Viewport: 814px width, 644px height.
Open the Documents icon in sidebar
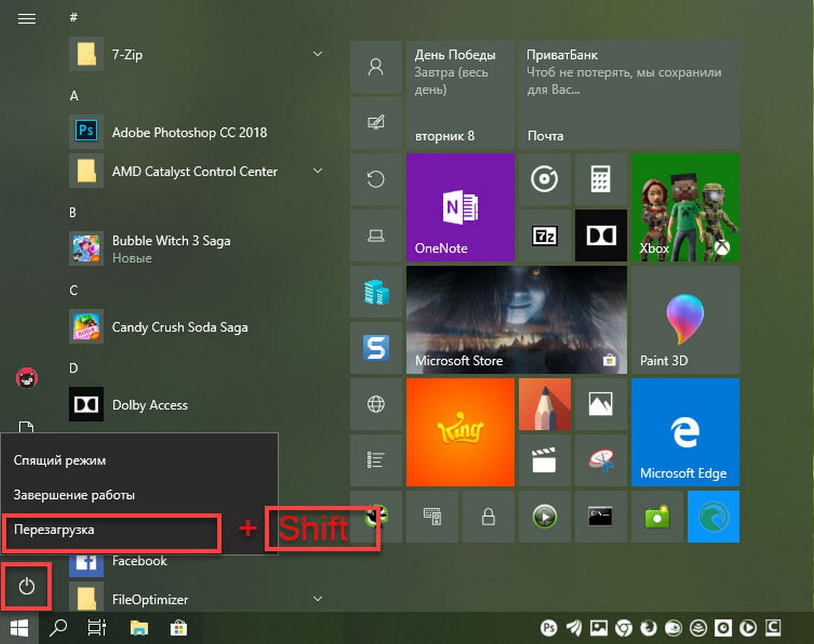[x=26, y=427]
